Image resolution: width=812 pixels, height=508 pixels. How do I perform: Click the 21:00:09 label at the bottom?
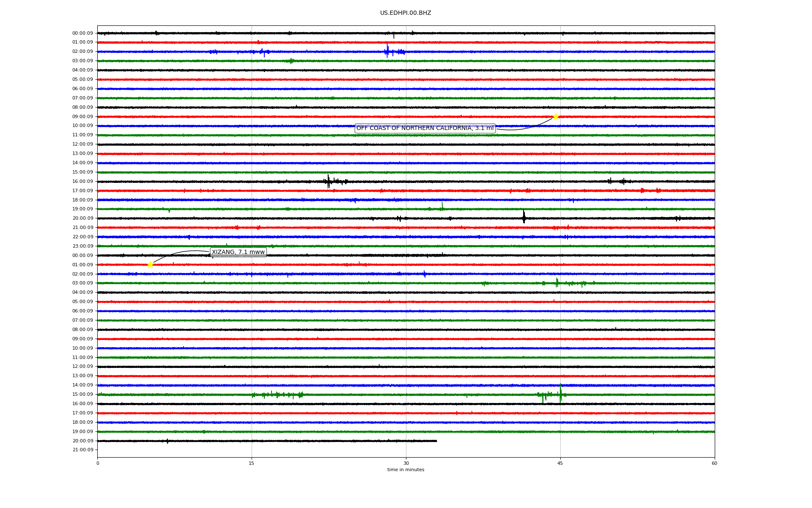coord(82,450)
